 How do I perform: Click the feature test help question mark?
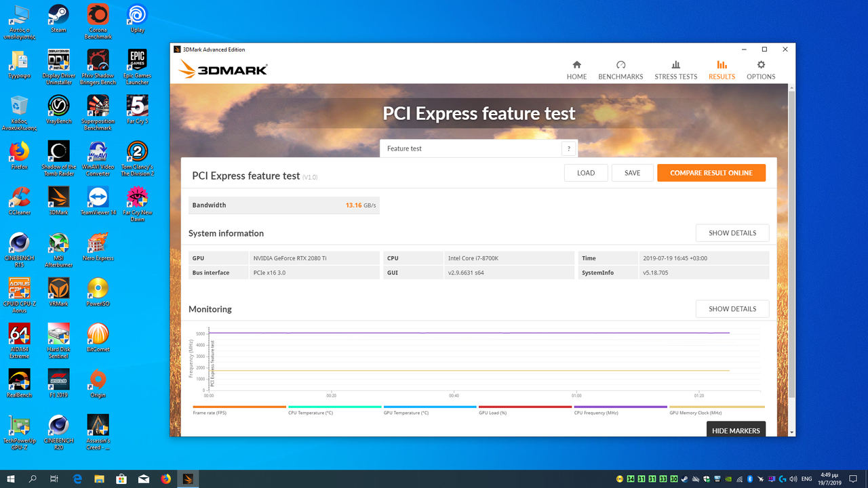[x=568, y=148]
